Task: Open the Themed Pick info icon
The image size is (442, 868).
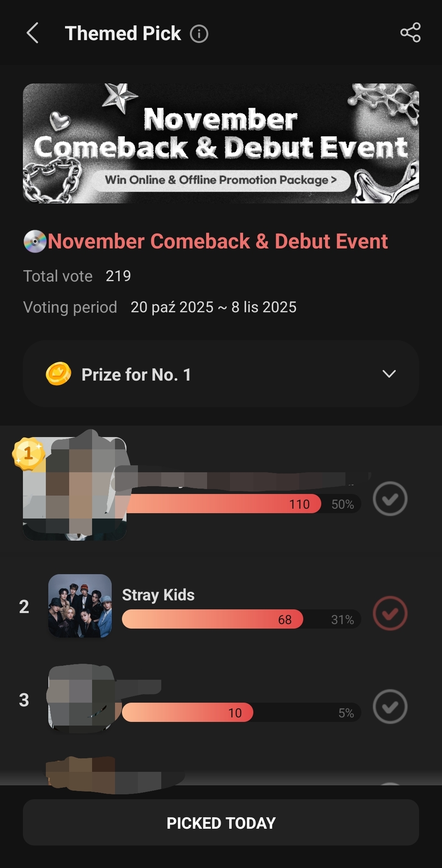Action: point(199,34)
